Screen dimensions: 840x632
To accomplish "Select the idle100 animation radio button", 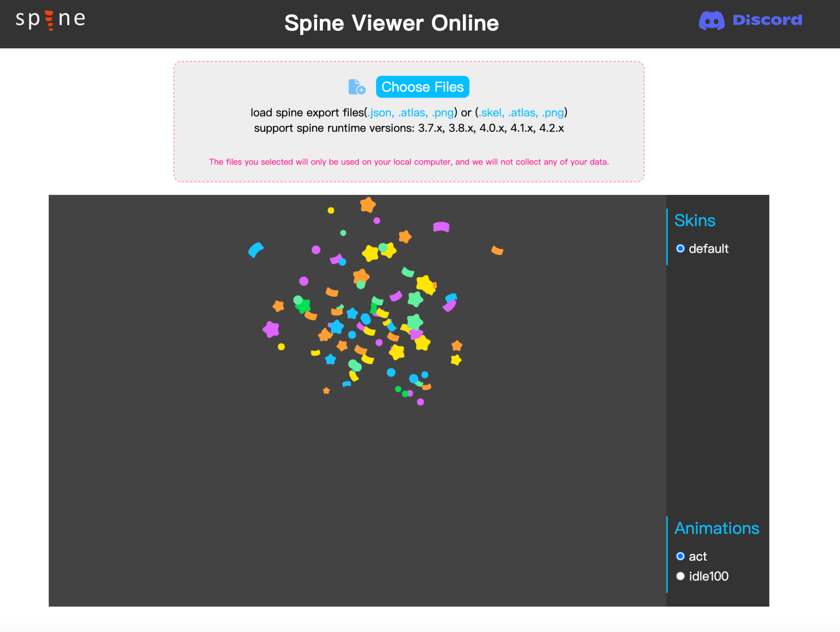I will (680, 576).
